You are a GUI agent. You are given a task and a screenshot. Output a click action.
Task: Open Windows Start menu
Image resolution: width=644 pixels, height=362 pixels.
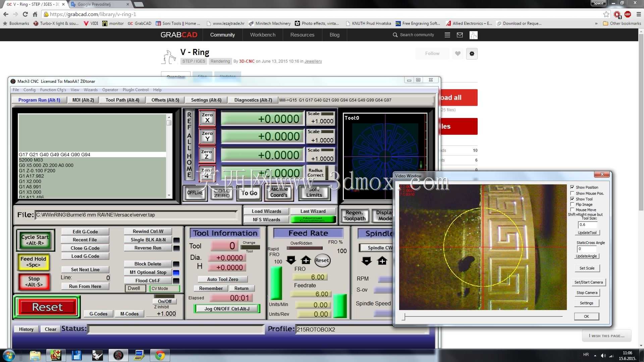9,355
